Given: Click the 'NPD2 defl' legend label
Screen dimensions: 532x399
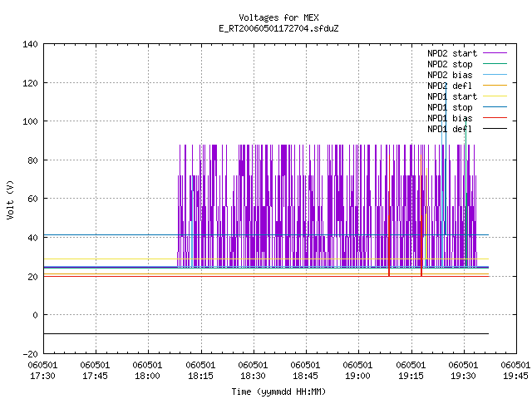Looking at the screenshot, I should click(450, 86).
